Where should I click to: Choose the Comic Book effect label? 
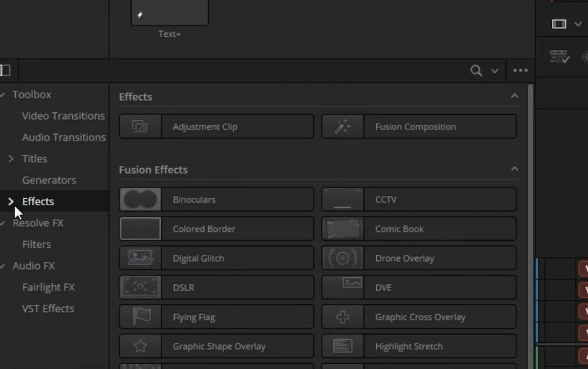[399, 229]
